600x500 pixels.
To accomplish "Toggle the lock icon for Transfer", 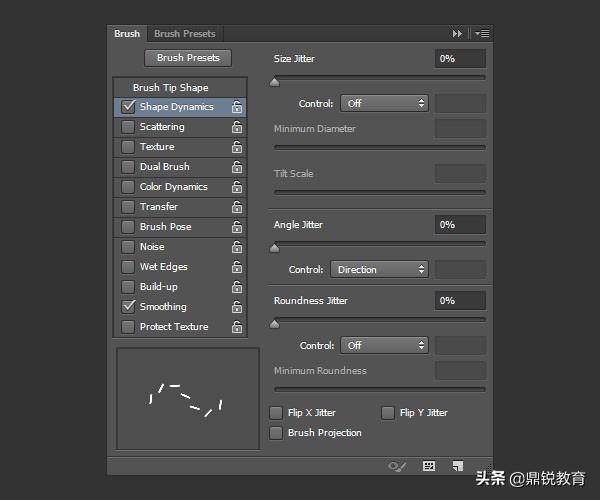I will [237, 207].
